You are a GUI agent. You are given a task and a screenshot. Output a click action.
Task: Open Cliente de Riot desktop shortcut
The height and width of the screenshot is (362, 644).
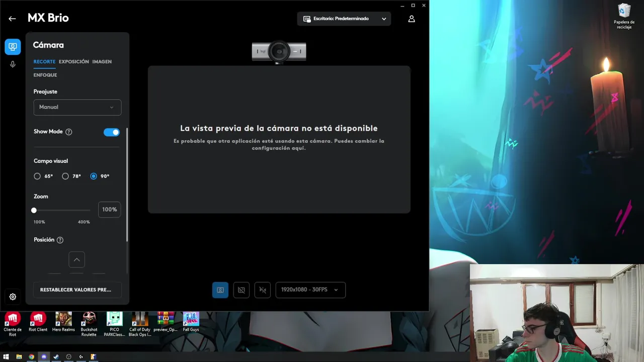click(13, 324)
